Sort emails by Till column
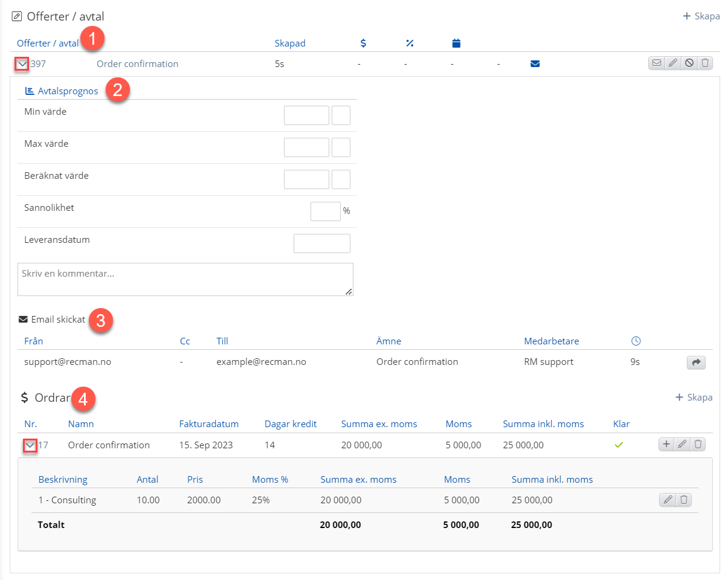 pos(222,341)
